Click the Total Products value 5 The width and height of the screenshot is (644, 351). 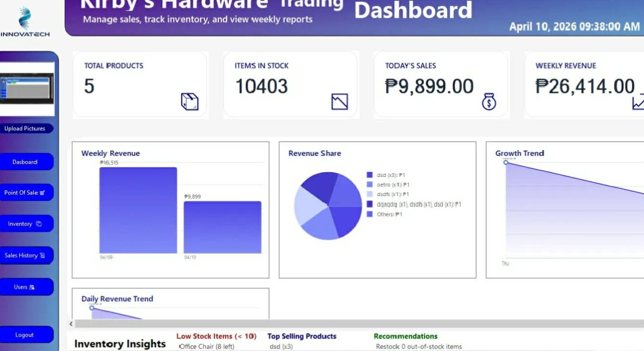coord(89,87)
